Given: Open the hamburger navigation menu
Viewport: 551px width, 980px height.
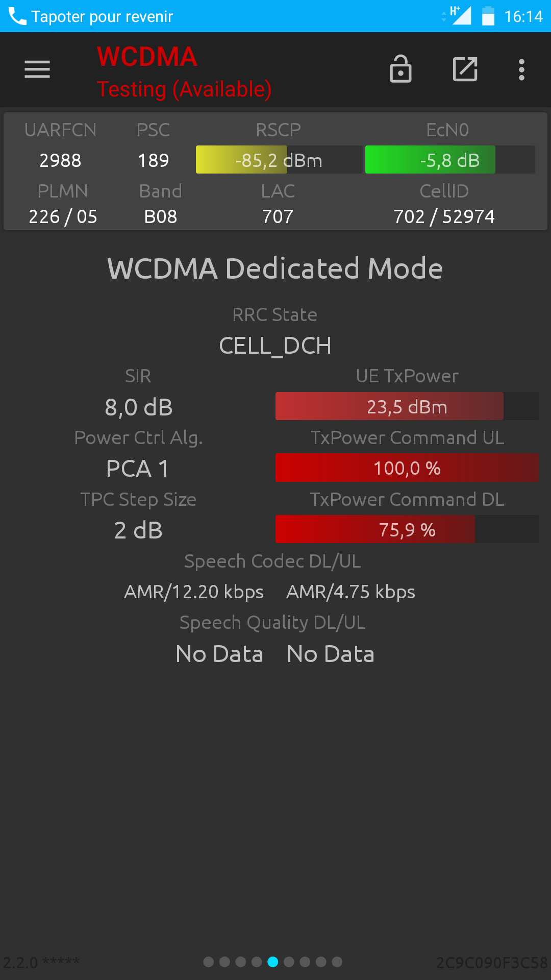Looking at the screenshot, I should (x=37, y=69).
